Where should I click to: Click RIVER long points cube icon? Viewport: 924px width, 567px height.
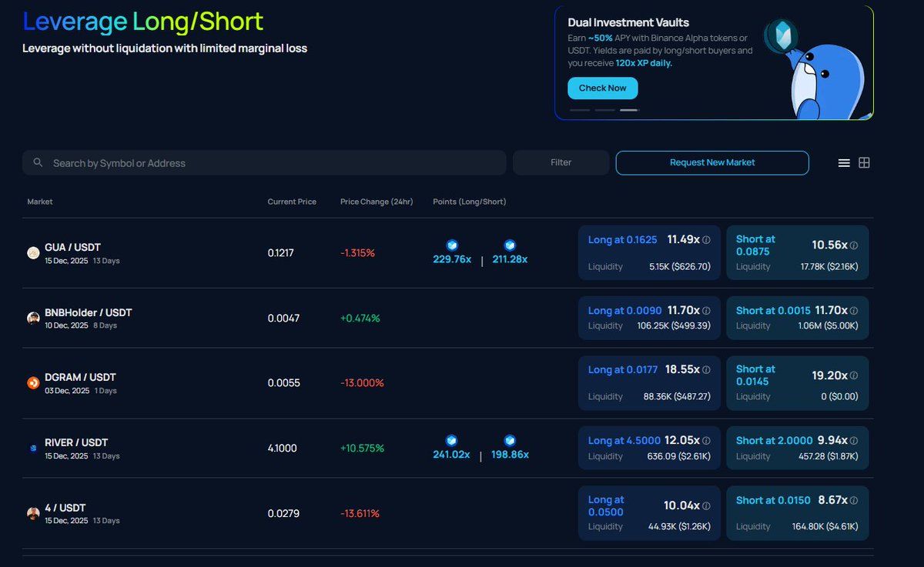[452, 441]
